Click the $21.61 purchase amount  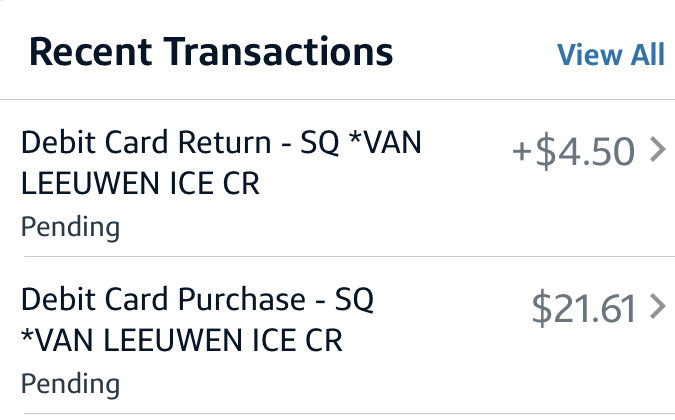(583, 309)
